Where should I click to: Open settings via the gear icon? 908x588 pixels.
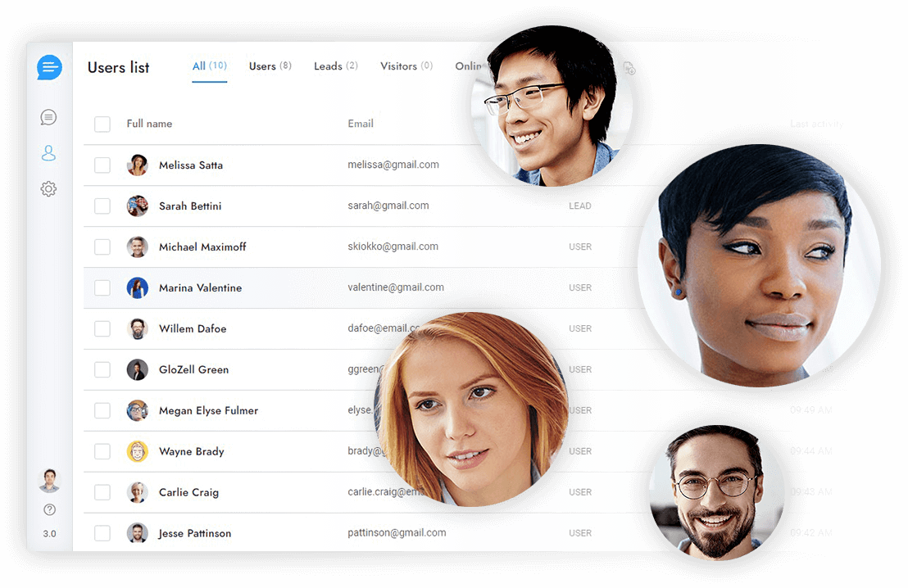coord(48,188)
